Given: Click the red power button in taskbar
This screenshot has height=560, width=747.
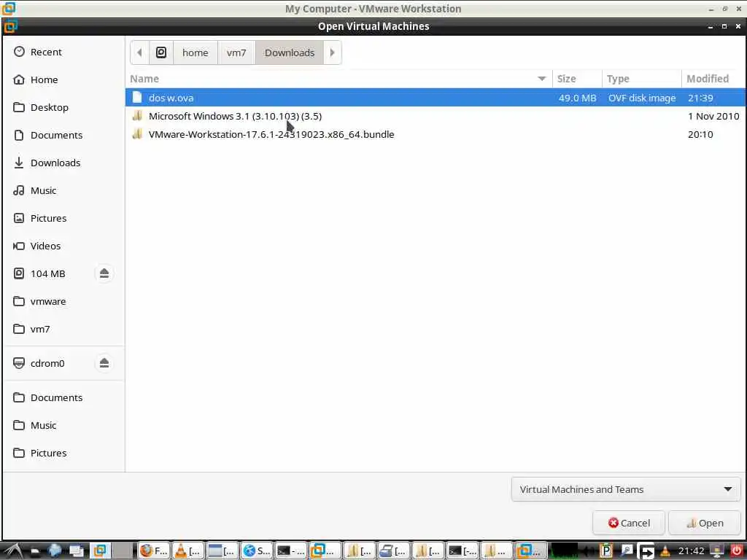Looking at the screenshot, I should click(736, 551).
